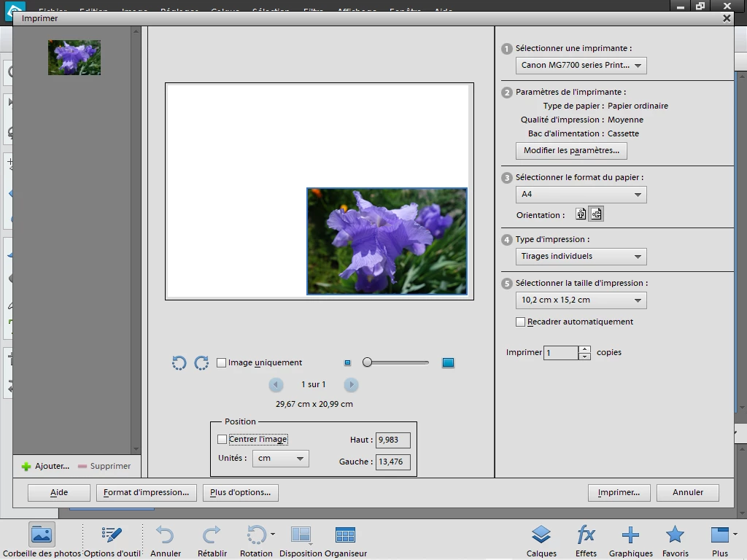Adjust image zoom slider handle

coord(367,362)
